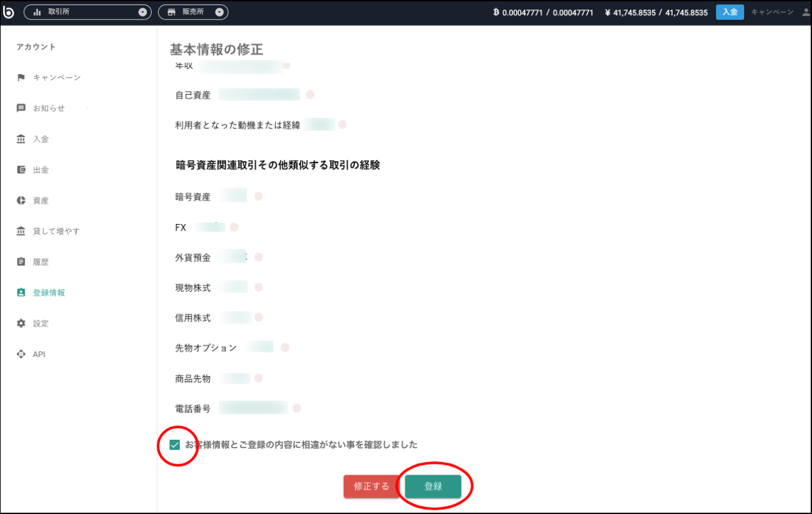The image size is (812, 514).
Task: Click the お知らせ message icon
Action: click(21, 109)
